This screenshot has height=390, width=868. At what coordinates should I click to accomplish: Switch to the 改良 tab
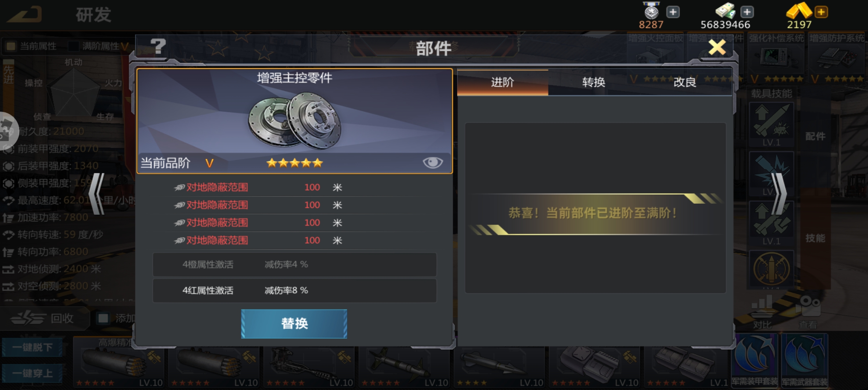(x=685, y=82)
